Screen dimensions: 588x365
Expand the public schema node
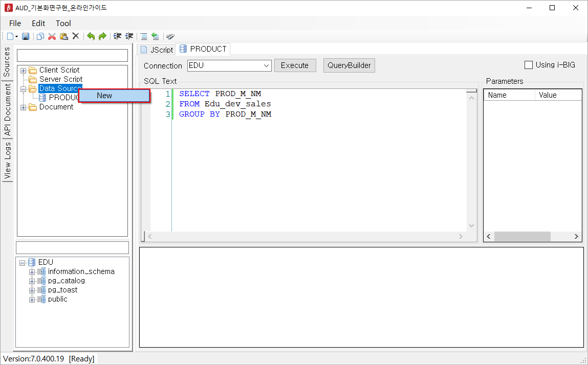coord(32,300)
